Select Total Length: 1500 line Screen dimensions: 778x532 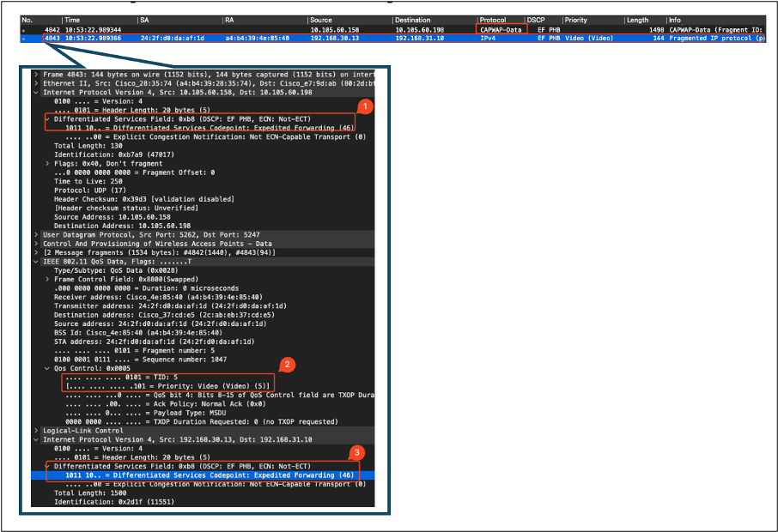click(x=90, y=493)
